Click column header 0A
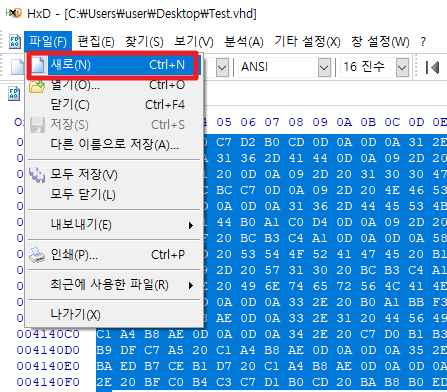Viewport: 447px width, 392px height. 344,122
